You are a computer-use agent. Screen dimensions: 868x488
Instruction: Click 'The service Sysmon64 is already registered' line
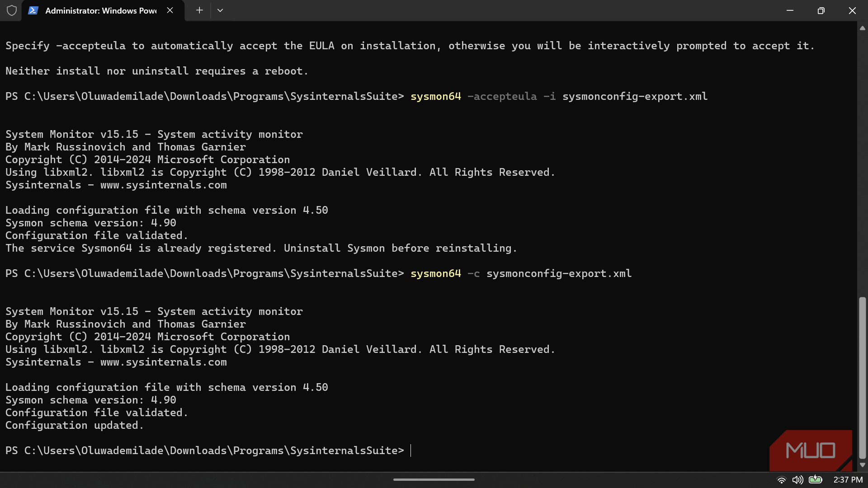261,249
